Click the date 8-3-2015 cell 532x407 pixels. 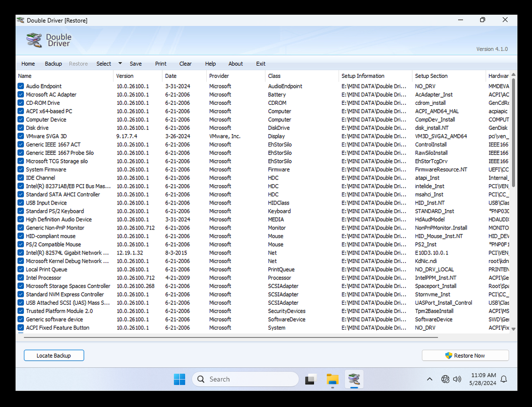176,253
